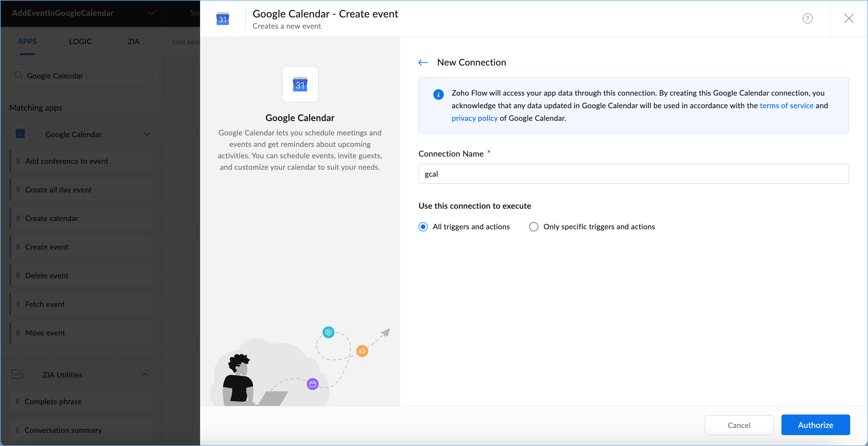Click the back arrow beside New Connection
868x446 pixels.
pyautogui.click(x=423, y=63)
